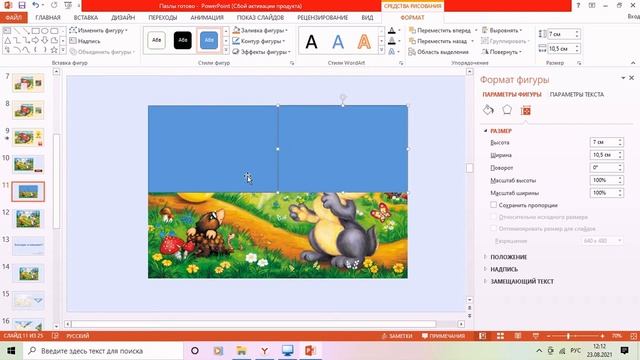The height and width of the screenshot is (360, 640).
Task: Switch to Reading view in status bar
Action: point(518,336)
